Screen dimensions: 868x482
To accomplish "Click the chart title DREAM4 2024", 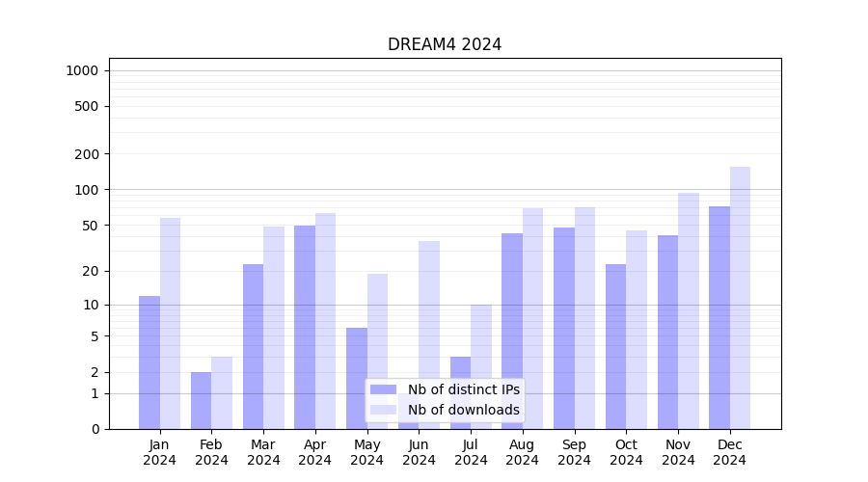I will 445,44.
